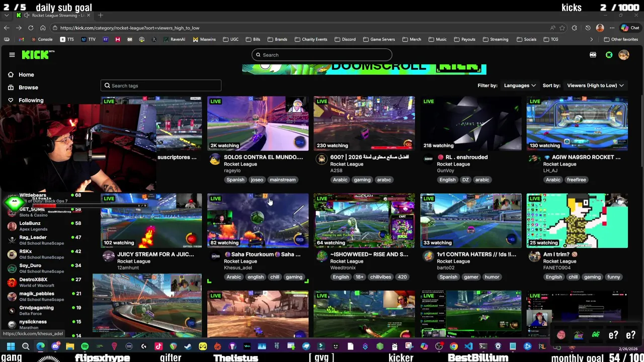644x362 pixels.
Task: Open RSKx in the followed channels list
Action: click(x=44, y=254)
